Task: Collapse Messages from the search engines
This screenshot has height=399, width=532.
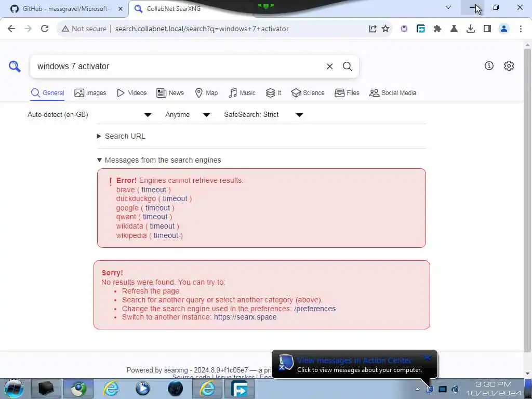Action: point(159,160)
